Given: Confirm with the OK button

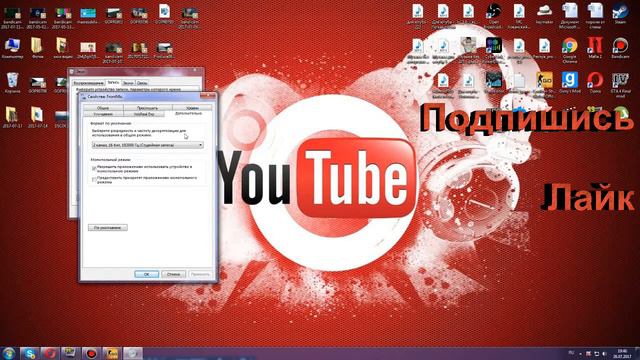Looking at the screenshot, I should coord(147,274).
